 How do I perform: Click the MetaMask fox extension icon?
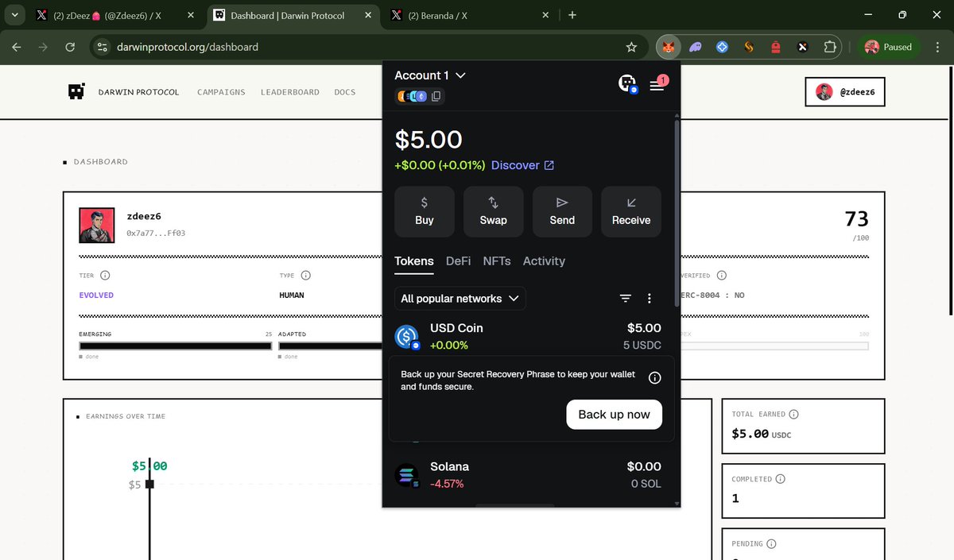(x=669, y=47)
